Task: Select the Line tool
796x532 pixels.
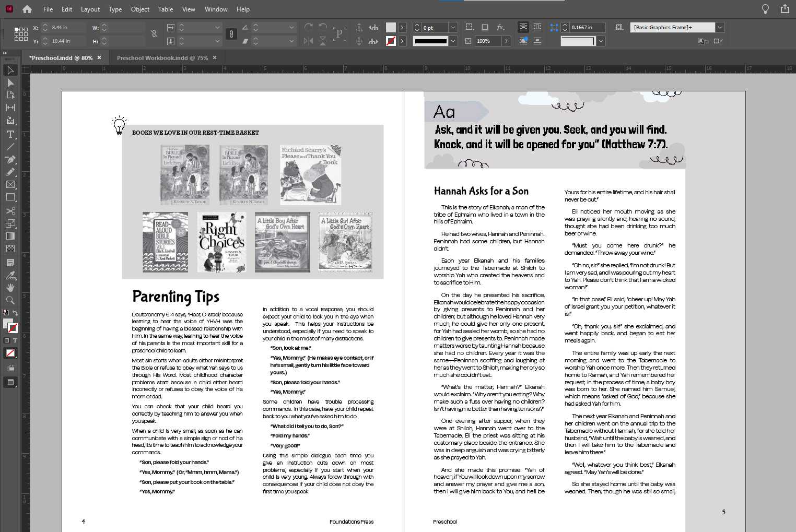Action: (x=10, y=147)
